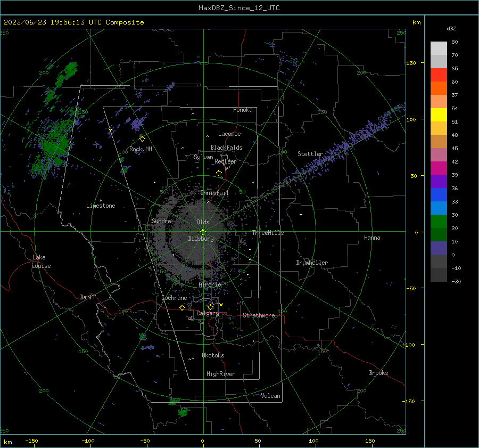Select the dark orange 57–60 dBZ legend swatch
Image resolution: width=479 pixels, height=448 pixels.
click(x=439, y=88)
